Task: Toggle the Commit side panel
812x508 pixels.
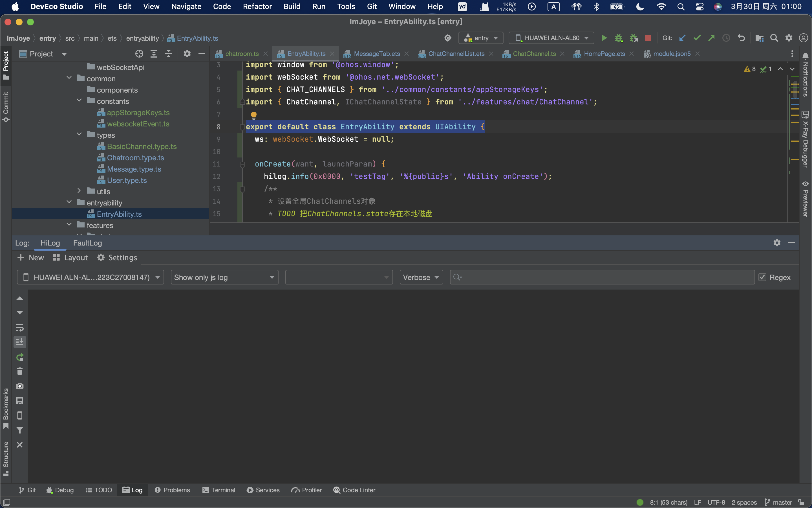Action: (6, 107)
